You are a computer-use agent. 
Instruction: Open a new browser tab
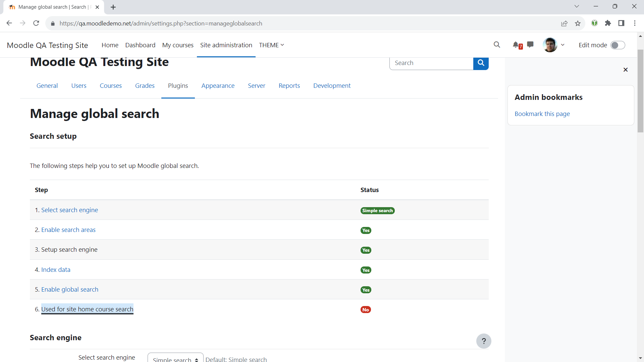113,7
